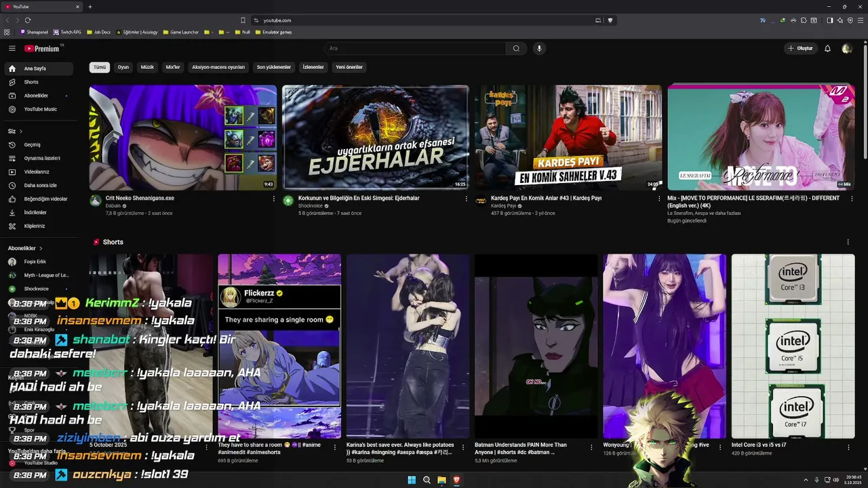Go to Ana Sayfa in sidebar
Screen dimensions: 868x488
click(38, 68)
